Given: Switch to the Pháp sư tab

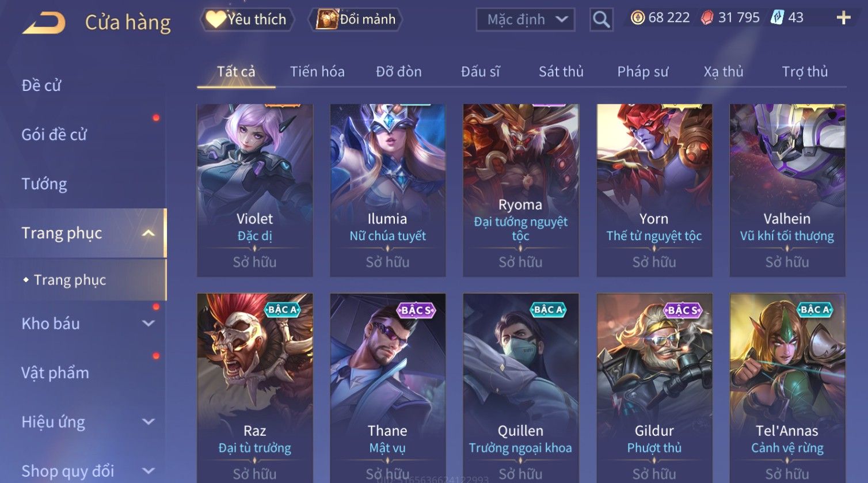Looking at the screenshot, I should [x=643, y=72].
